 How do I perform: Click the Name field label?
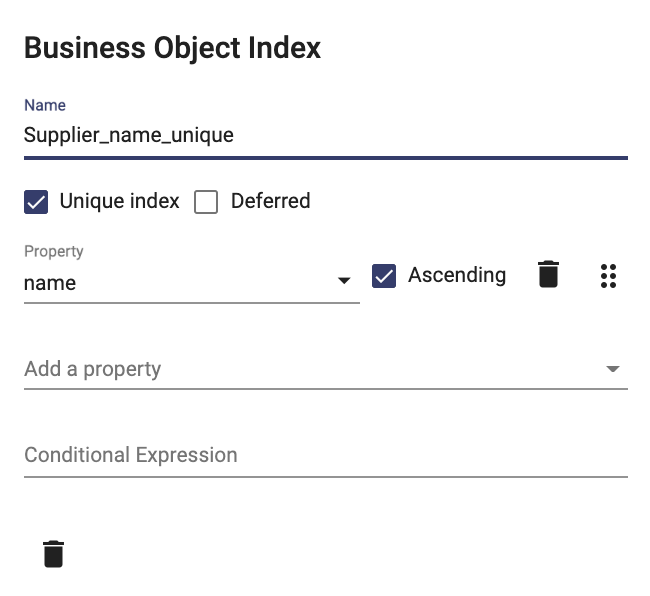click(x=45, y=105)
